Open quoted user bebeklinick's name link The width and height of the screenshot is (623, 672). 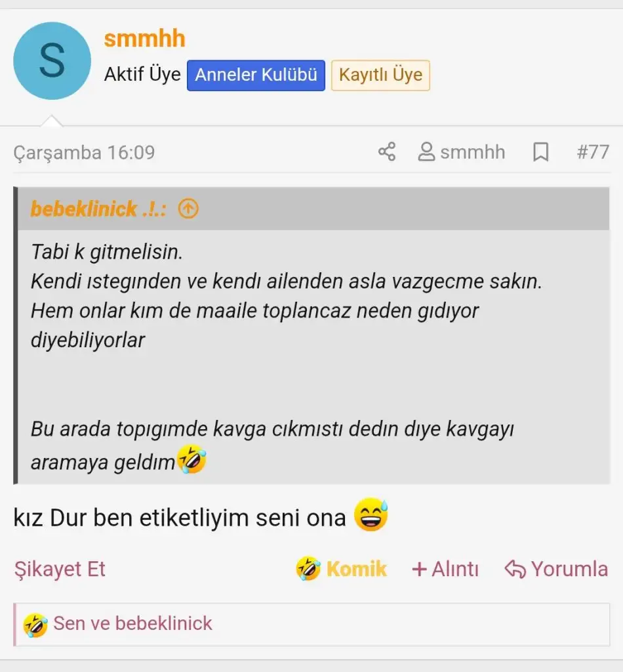pyautogui.click(x=98, y=209)
